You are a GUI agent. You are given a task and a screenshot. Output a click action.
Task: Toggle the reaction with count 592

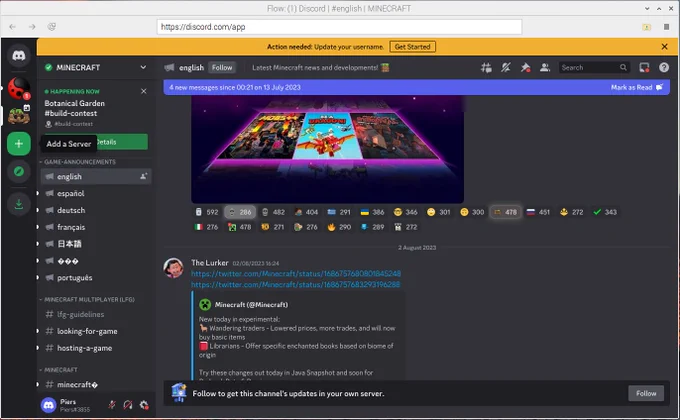coord(206,212)
